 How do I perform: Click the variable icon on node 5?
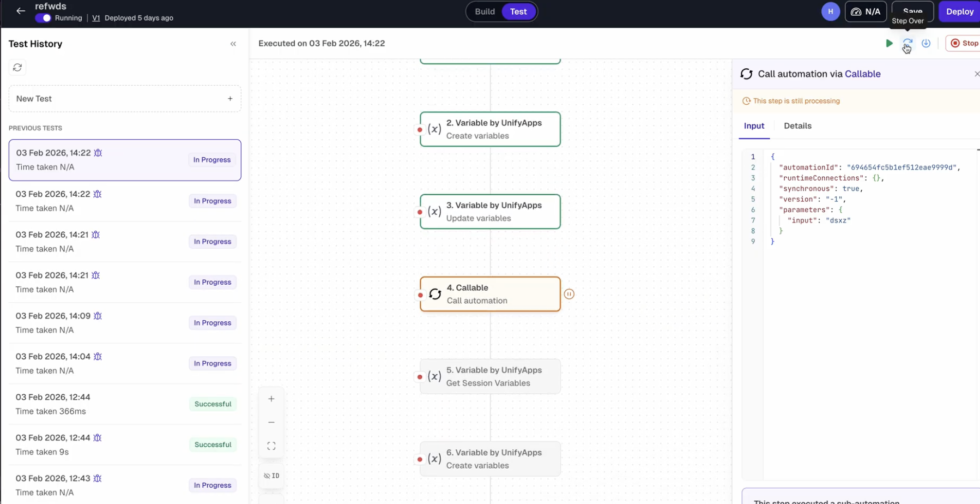click(434, 376)
